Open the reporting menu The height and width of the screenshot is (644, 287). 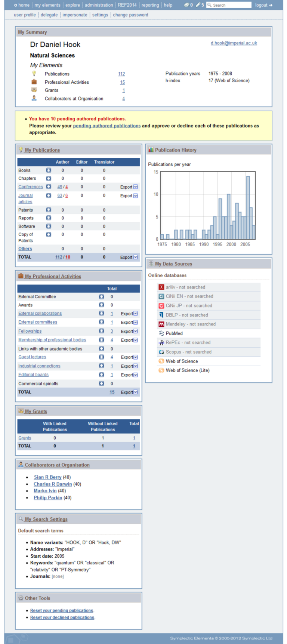(150, 5)
